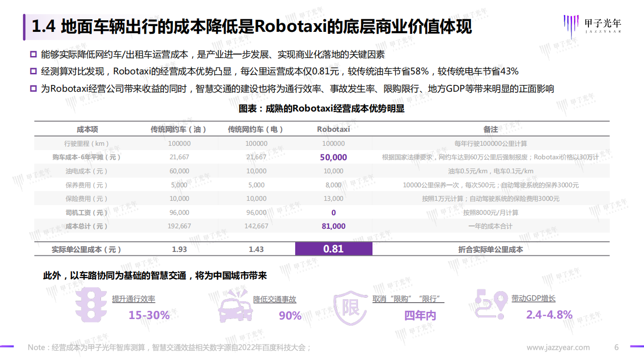This screenshot has width=644, height=362.
Task: Click the 提升通行效率 underlined label
Action: pyautogui.click(x=133, y=299)
